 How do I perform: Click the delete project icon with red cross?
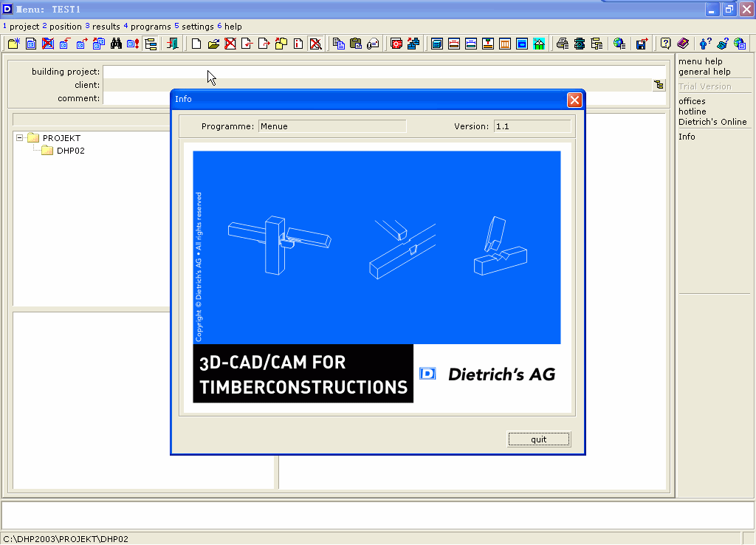coord(48,44)
